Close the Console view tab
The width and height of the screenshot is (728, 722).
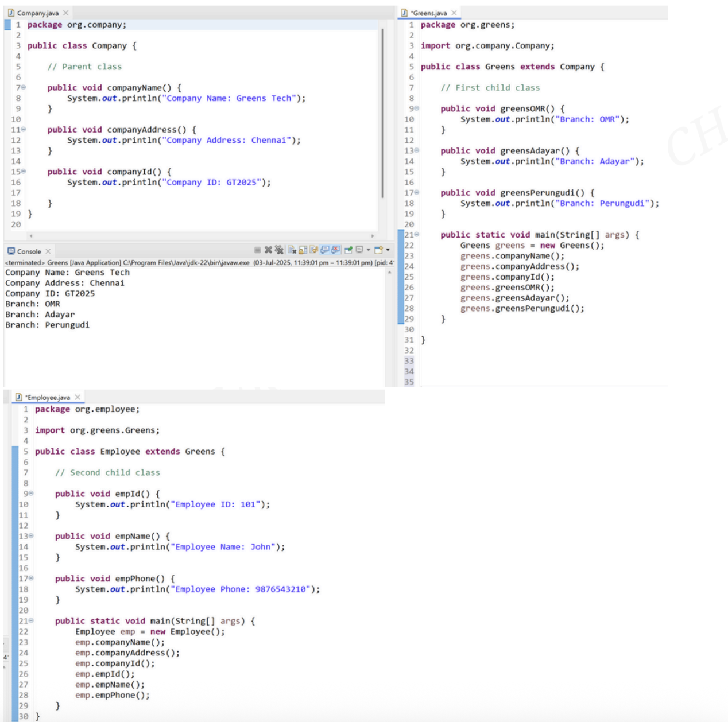point(48,251)
